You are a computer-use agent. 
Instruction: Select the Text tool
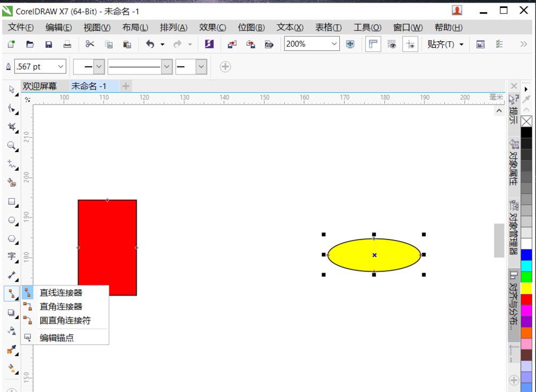pyautogui.click(x=12, y=257)
